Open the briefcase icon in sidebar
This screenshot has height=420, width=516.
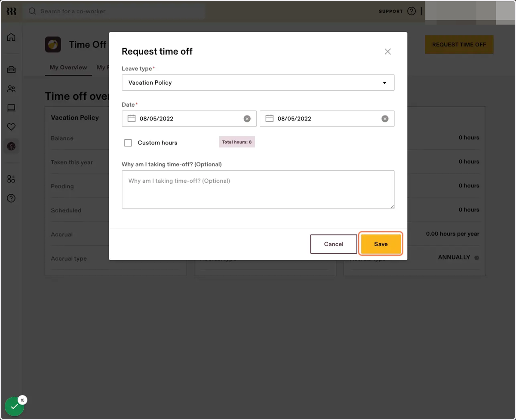11,69
